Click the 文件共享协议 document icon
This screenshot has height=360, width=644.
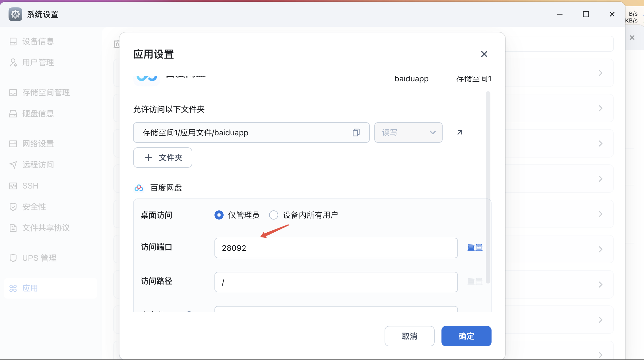13,228
